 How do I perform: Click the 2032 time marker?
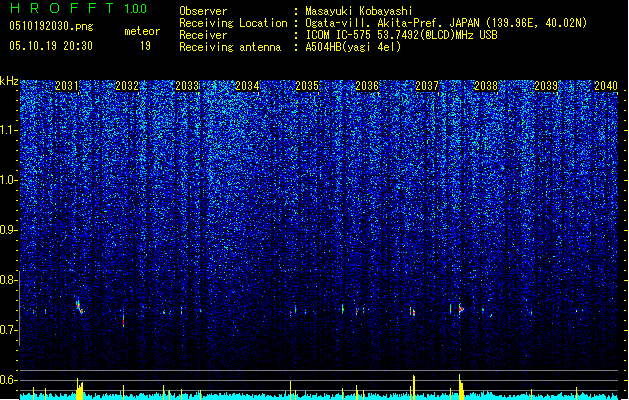(127, 86)
